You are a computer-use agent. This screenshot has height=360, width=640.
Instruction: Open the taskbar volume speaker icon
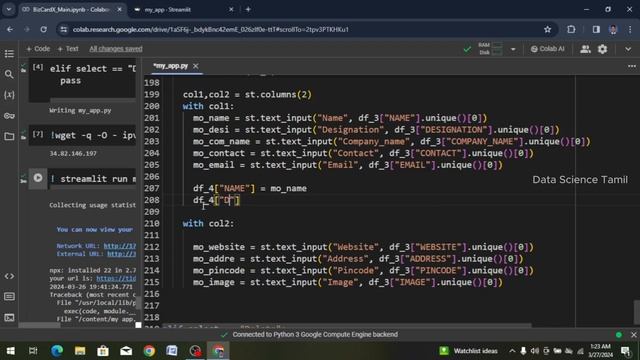534,351
